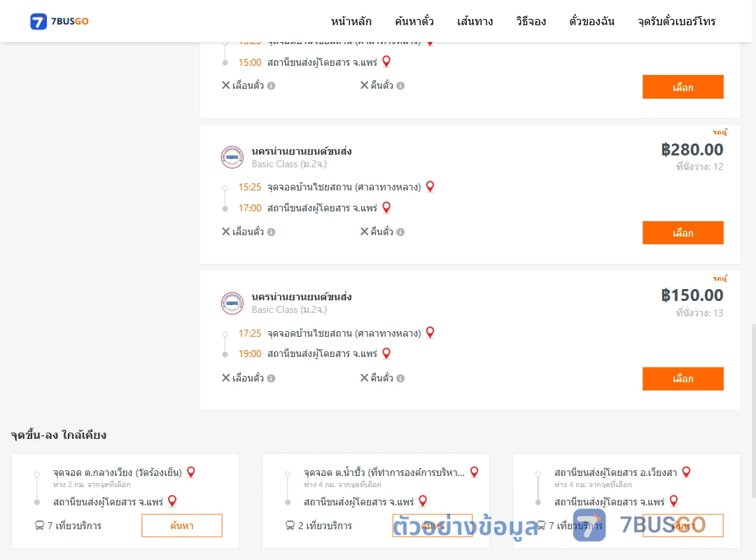756x560 pixels.
Task: Select the ฿280.00 trip with เลือก button
Action: pyautogui.click(x=682, y=233)
